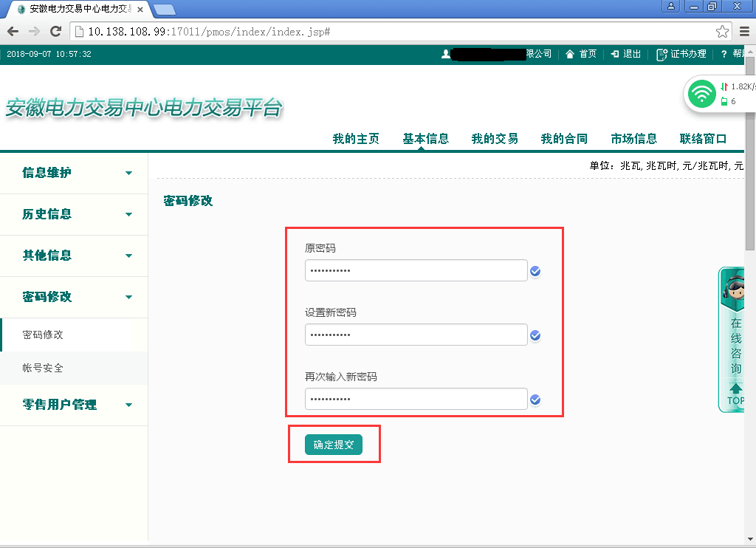Open 在线咨询 customer service widget

pyautogui.click(x=735, y=340)
